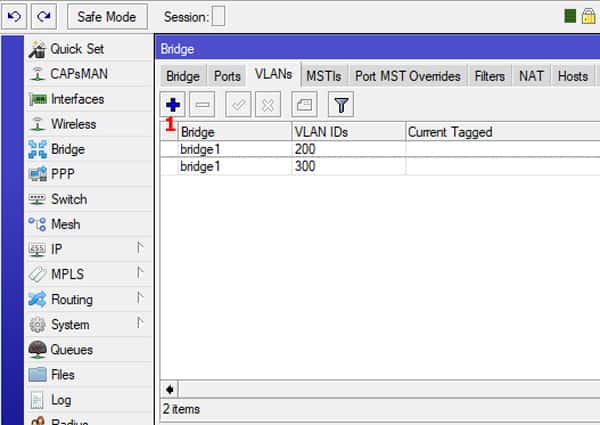Screen dimensions: 600x425
Task: Click horizontal scrollbar left arrow
Action: (x=170, y=390)
